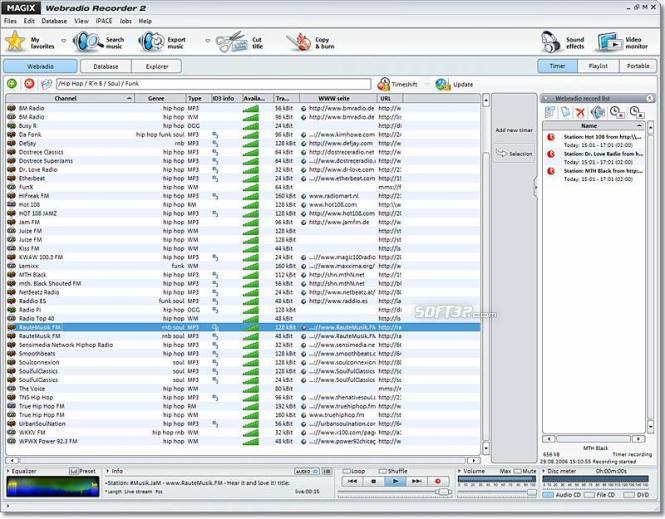The width and height of the screenshot is (665, 519).
Task: Open My favorites star icon
Action: (15, 42)
